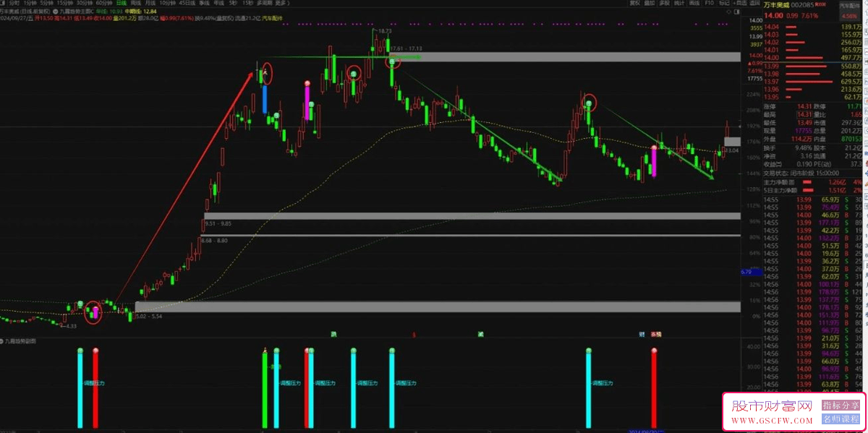Open the 多周期 multi-period view
Screen dimensions: 868x433
point(263,4)
